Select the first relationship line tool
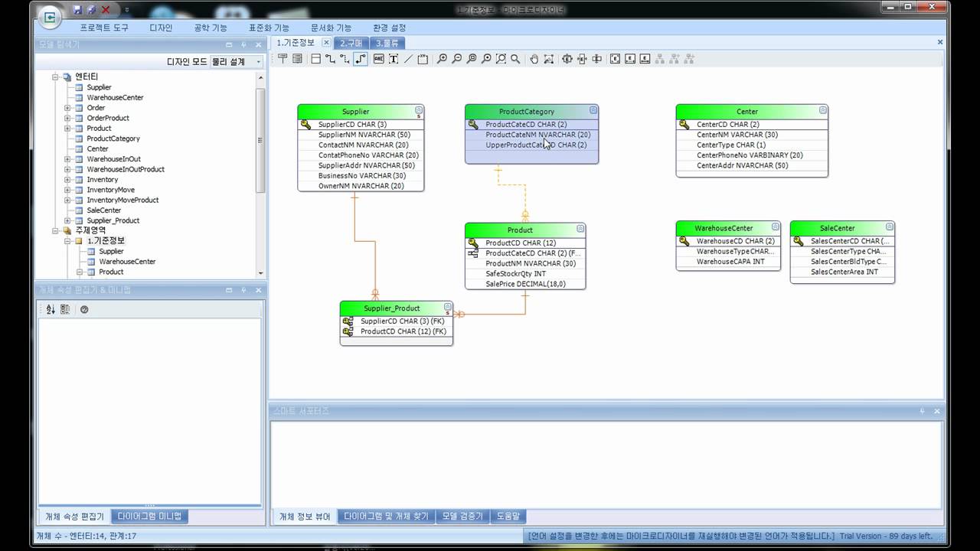This screenshot has height=551, width=980. (330, 59)
